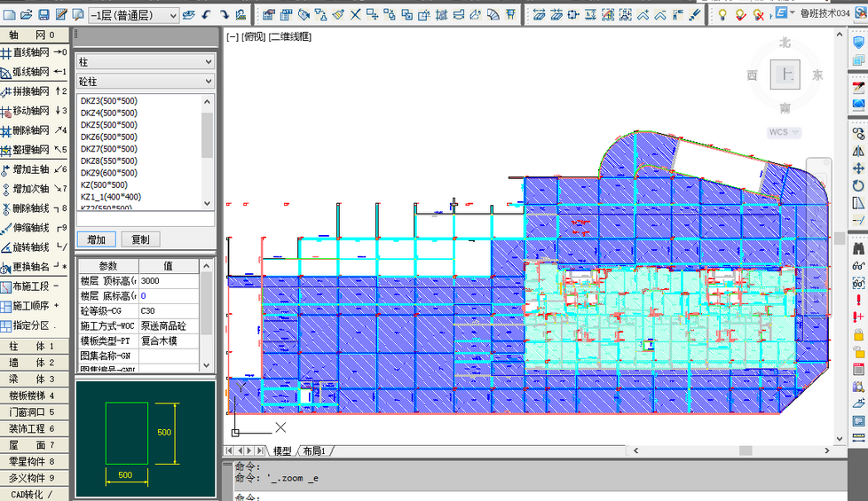Expand the 梁体 3 category
The width and height of the screenshot is (868, 501).
[x=35, y=380]
